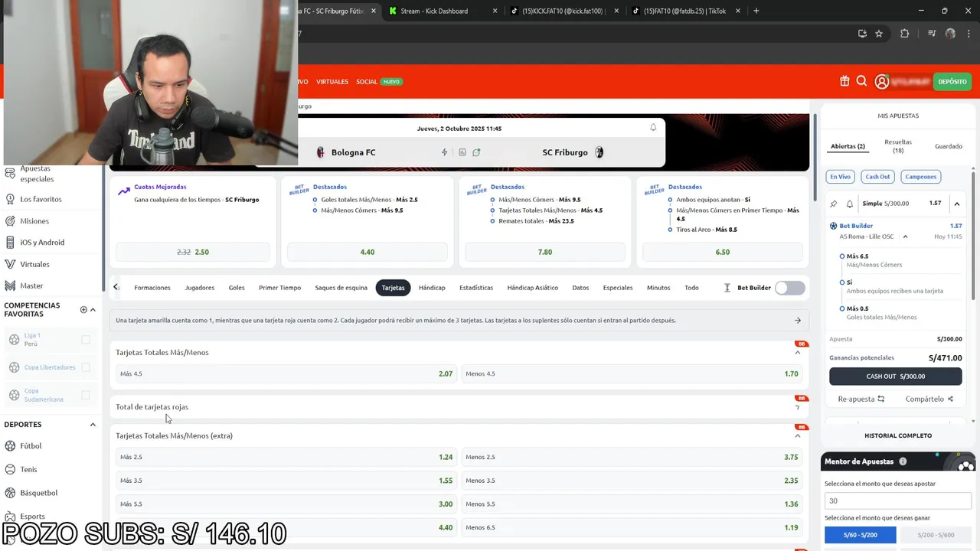The height and width of the screenshot is (551, 980).
Task: Select the S/60 - S/200 winnings option
Action: (x=860, y=535)
